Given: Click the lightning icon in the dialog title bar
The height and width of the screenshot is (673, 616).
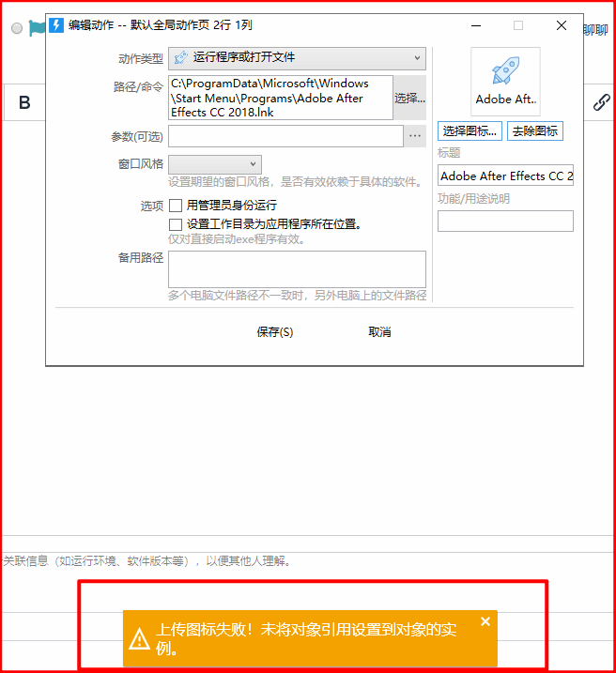Looking at the screenshot, I should point(55,25).
